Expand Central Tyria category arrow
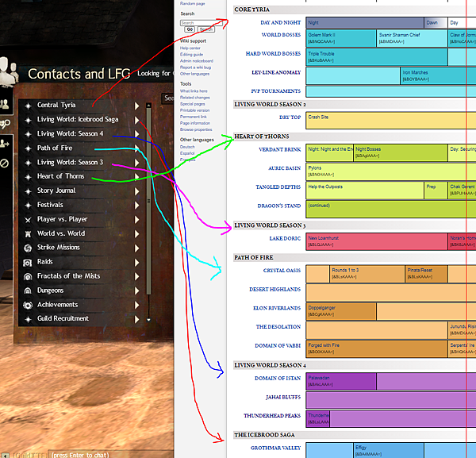Screen dimensions: 476x458 (x=137, y=106)
